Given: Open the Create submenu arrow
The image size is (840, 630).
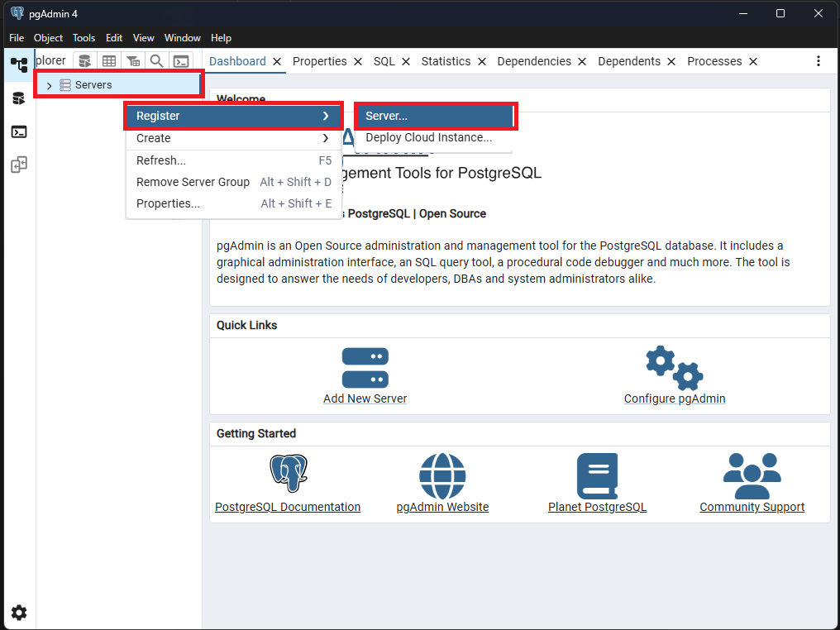Looking at the screenshot, I should [x=326, y=138].
